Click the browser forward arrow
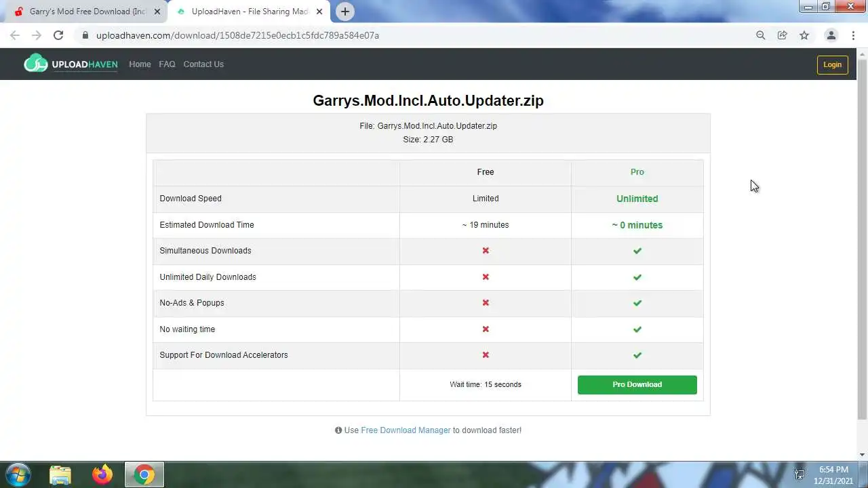This screenshot has width=868, height=488. coord(37,35)
